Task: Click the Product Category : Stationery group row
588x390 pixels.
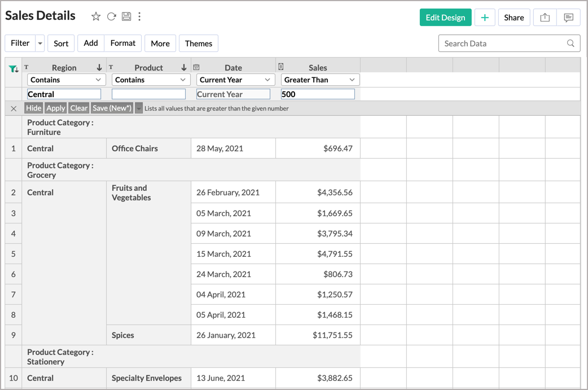Action: (x=191, y=357)
